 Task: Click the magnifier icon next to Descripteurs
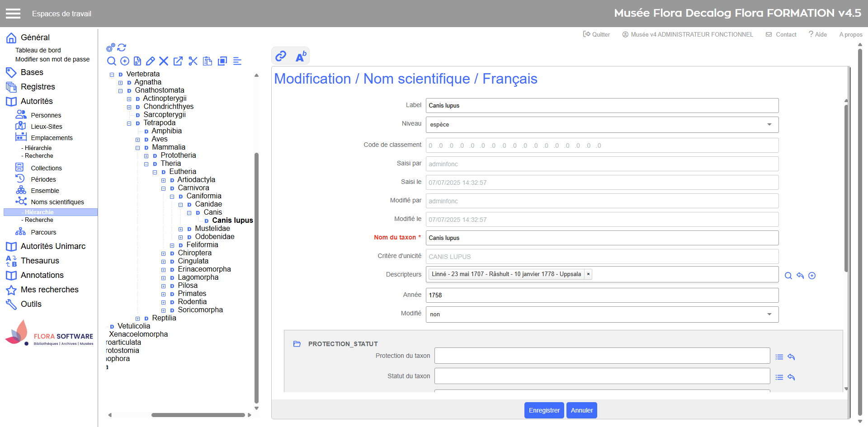click(x=788, y=276)
